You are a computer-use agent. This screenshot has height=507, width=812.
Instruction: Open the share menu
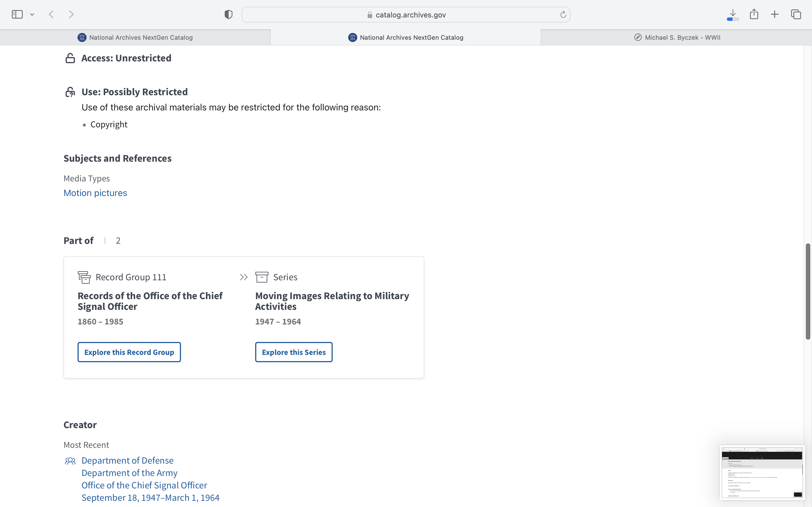754,14
